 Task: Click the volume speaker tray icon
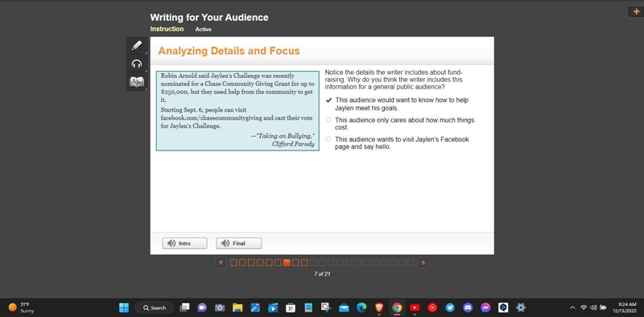(593, 307)
